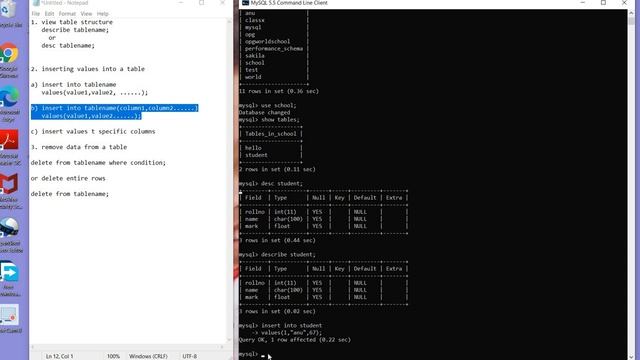Click the text 'c) insert values t specific columns'

pos(93,131)
